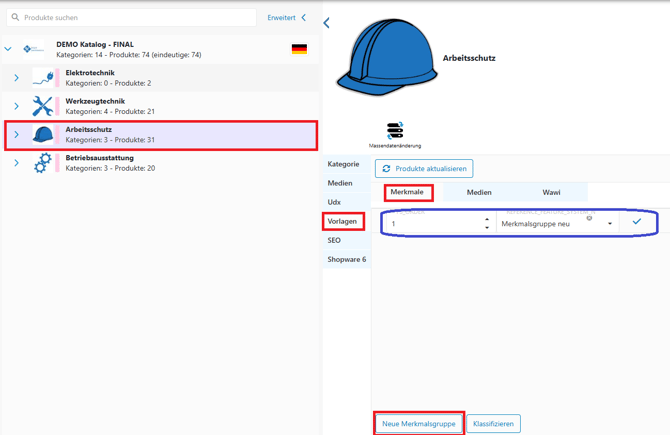Click the Massendatenänderung database icon
The height and width of the screenshot is (435, 670).
[395, 130]
